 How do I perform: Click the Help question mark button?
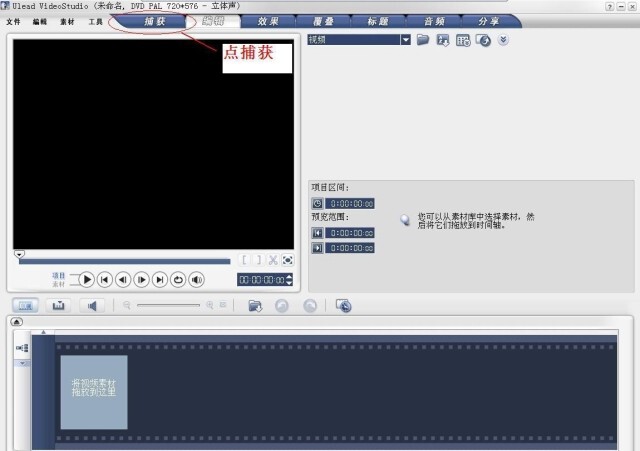coord(609,7)
